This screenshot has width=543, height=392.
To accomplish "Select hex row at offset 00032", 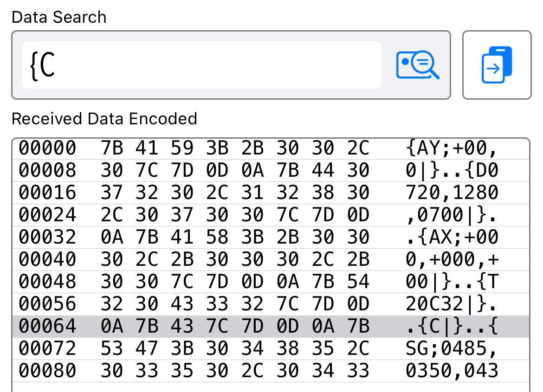I will [x=271, y=238].
